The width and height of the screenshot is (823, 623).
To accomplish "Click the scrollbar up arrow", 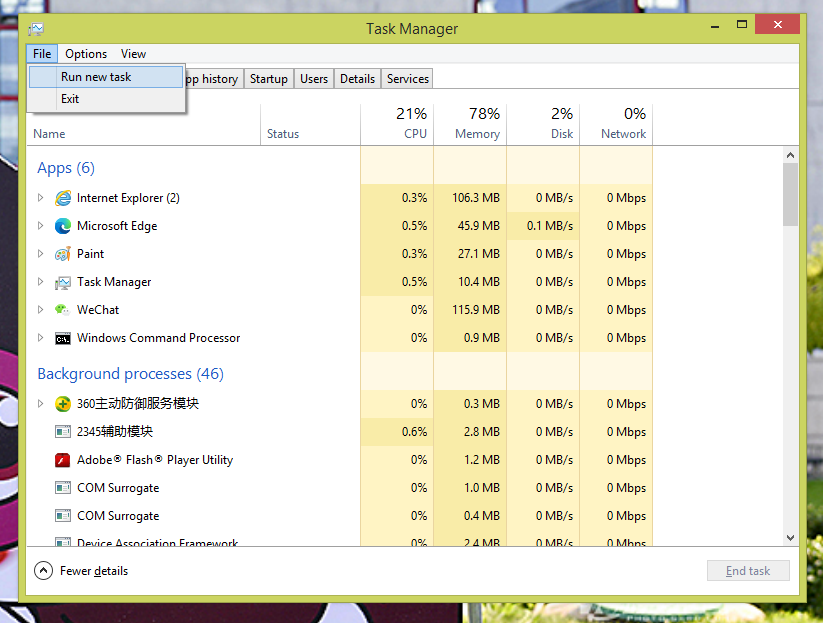I will pos(790,155).
